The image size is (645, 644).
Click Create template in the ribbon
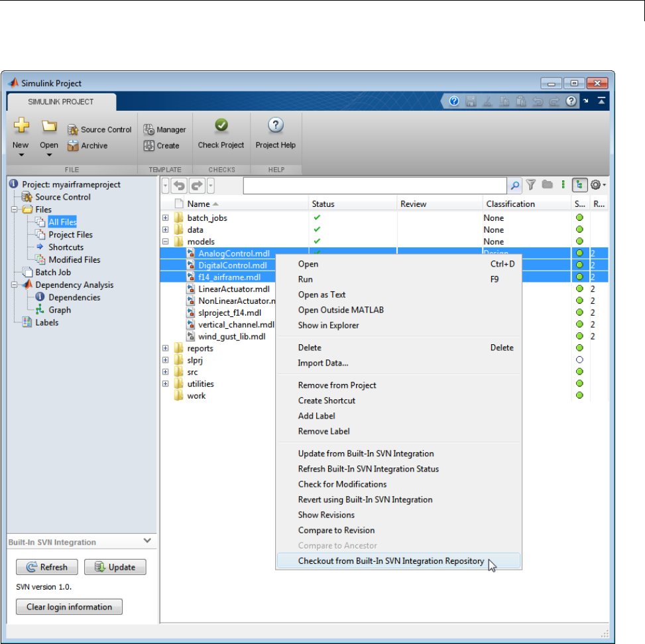tap(161, 146)
